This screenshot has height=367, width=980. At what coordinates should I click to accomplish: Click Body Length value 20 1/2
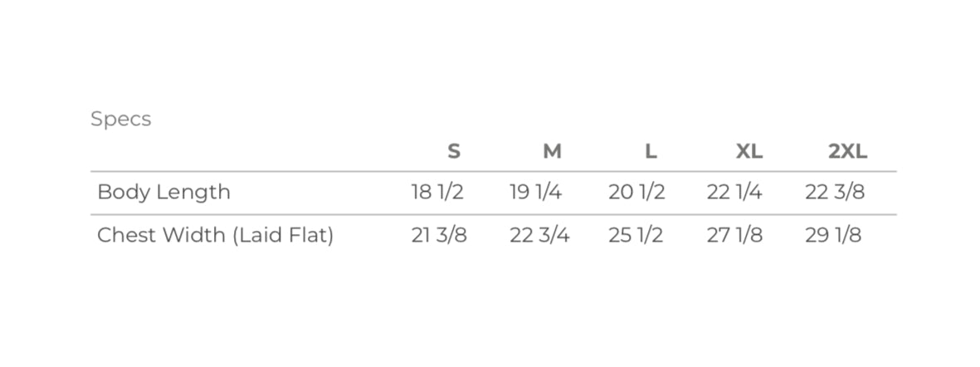coord(636,192)
